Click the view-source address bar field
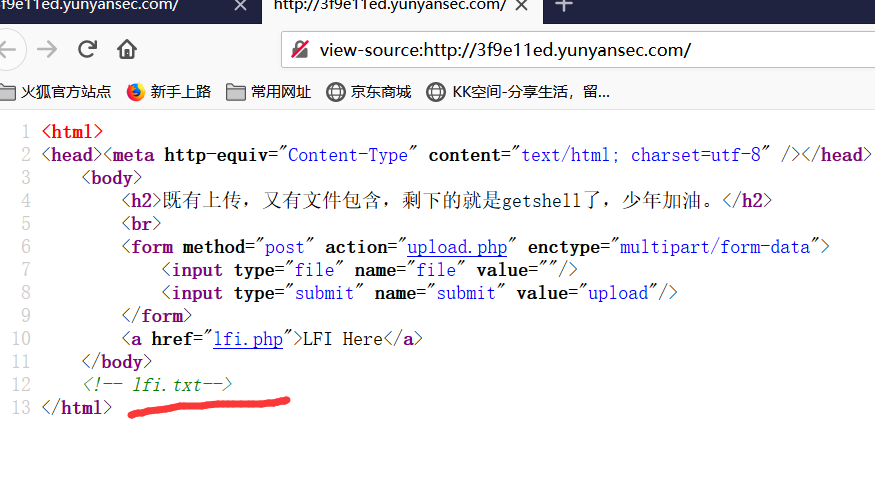 [580, 50]
